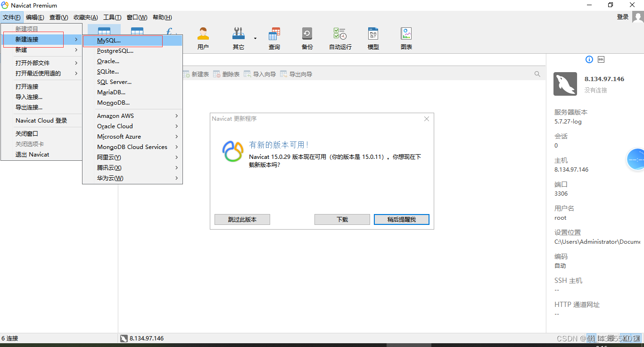Viewport: 644px width, 347px height.
Task: Open the 帮助(H) menu
Action: [162, 17]
